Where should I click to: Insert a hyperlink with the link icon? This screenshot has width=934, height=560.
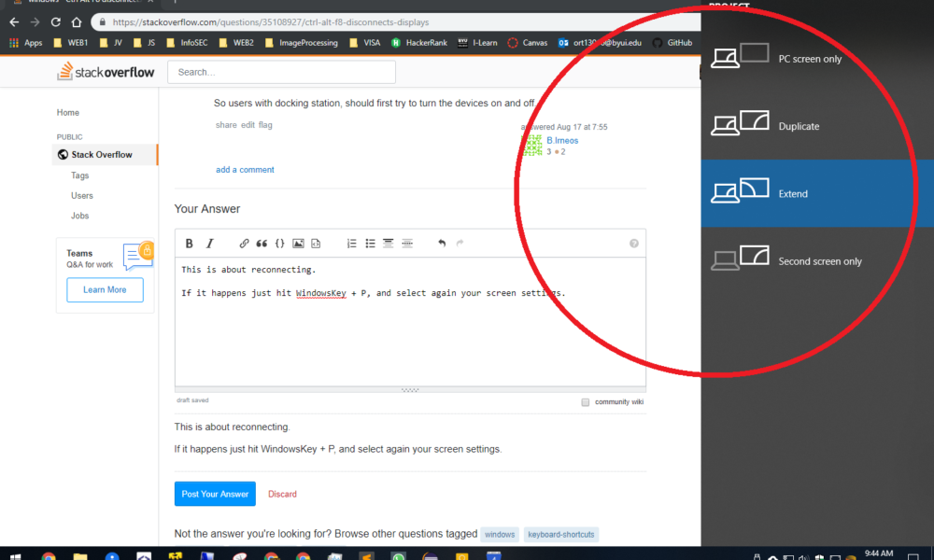(x=244, y=243)
